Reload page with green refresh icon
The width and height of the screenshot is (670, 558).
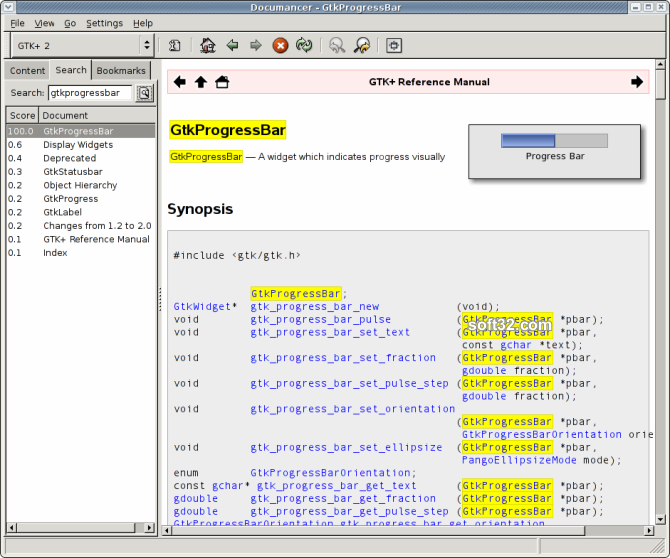(x=304, y=45)
